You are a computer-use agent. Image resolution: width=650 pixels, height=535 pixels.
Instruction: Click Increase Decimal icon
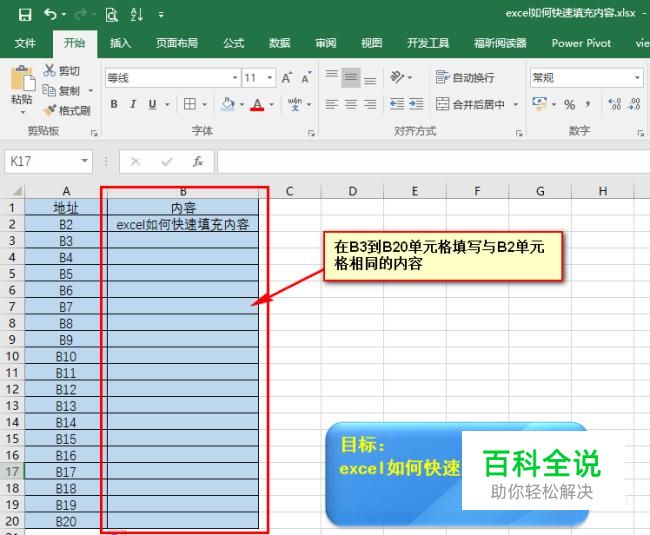click(614, 104)
